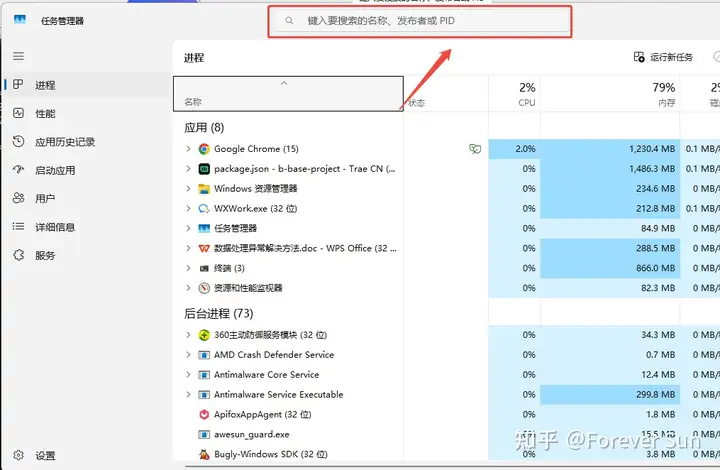Switch to the 详细信息 tab

(x=87, y=227)
